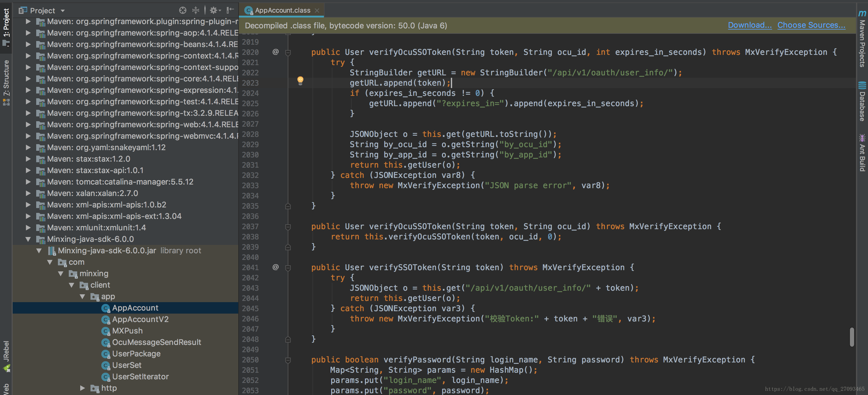Select the AppAccount class in tree
Screen dimensions: 868x395
[135, 308]
